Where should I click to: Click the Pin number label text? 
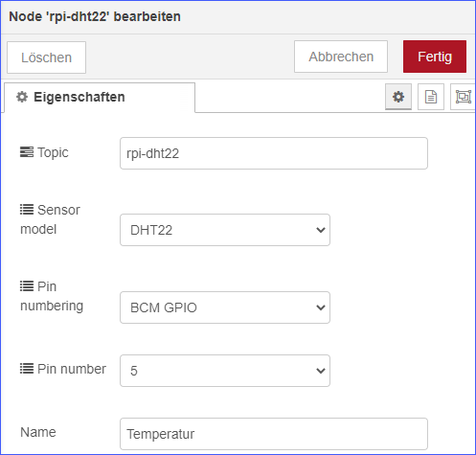(x=72, y=369)
